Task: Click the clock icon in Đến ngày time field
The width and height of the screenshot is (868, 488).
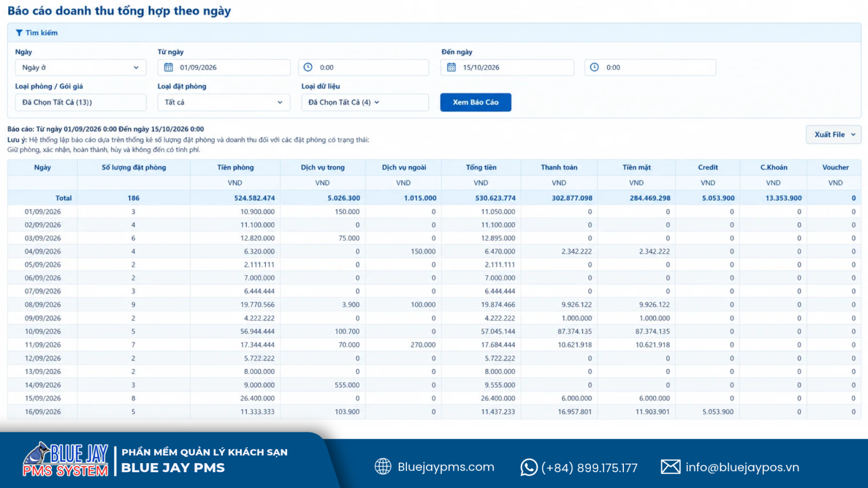Action: (x=595, y=67)
